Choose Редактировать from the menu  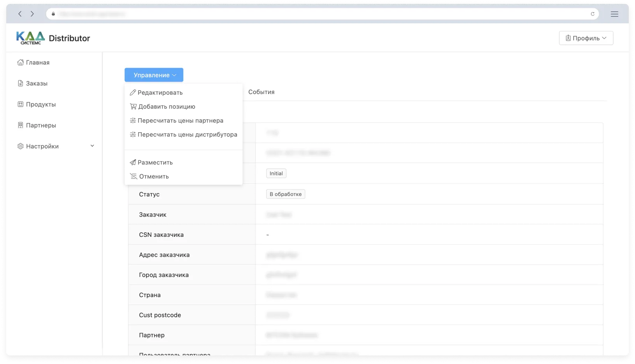160,93
